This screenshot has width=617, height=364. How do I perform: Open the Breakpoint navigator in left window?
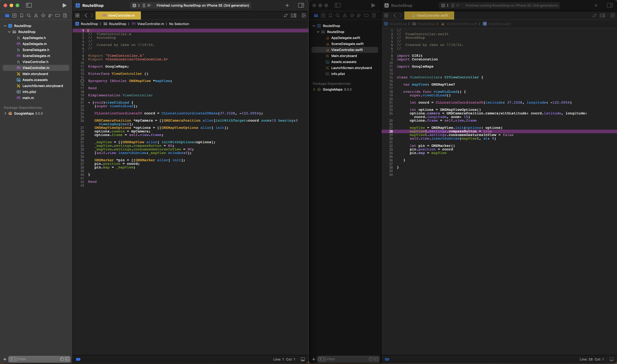pyautogui.click(x=58, y=15)
